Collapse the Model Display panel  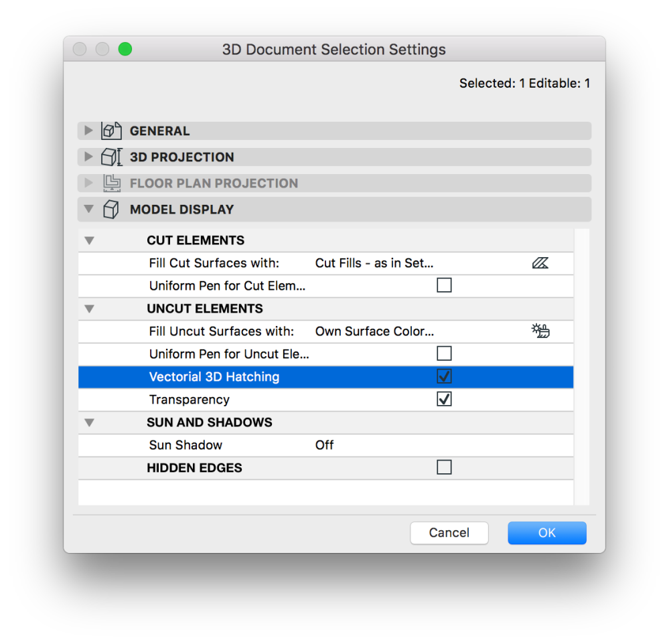pyautogui.click(x=88, y=209)
